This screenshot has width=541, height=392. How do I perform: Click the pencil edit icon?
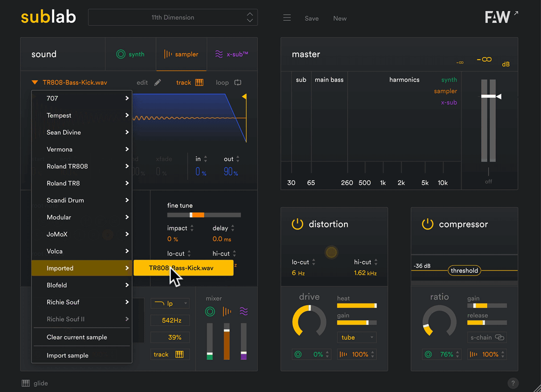click(157, 83)
